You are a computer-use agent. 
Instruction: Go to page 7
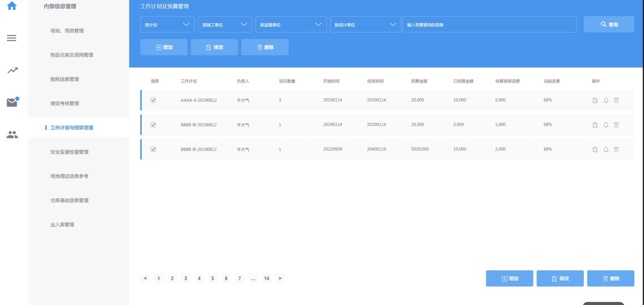(240, 278)
